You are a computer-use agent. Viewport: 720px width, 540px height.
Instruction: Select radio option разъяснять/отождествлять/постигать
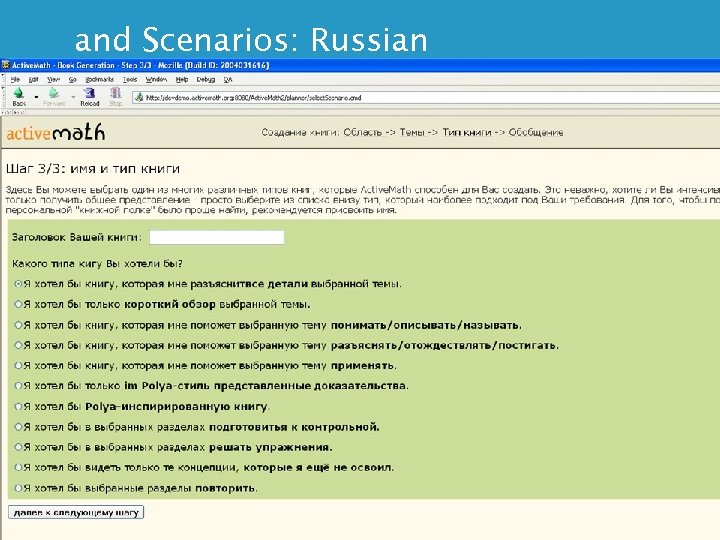[x=18, y=345]
